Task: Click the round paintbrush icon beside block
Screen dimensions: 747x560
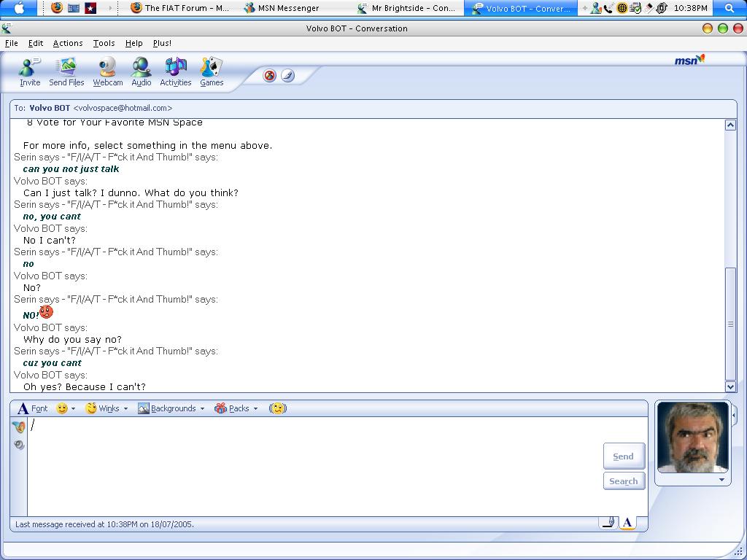Action: [287, 75]
